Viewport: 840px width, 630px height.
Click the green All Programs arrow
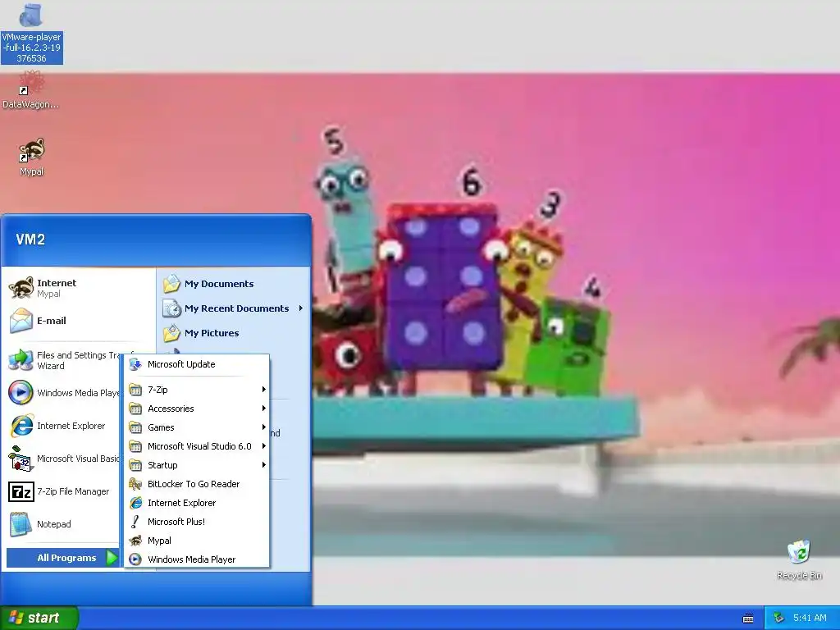112,558
